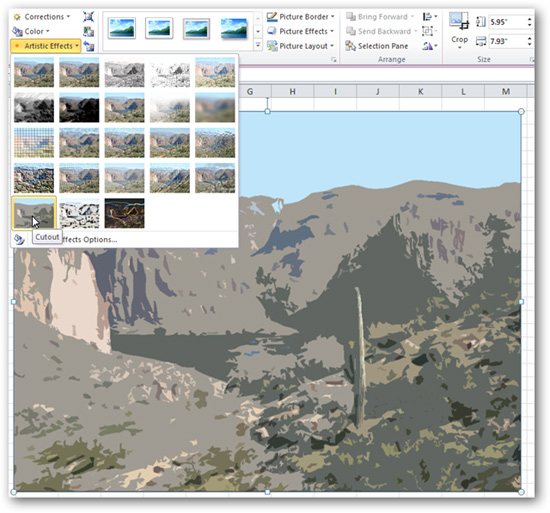The height and width of the screenshot is (513, 550).
Task: Select the Glass effect thumbnail
Action: tap(215, 143)
